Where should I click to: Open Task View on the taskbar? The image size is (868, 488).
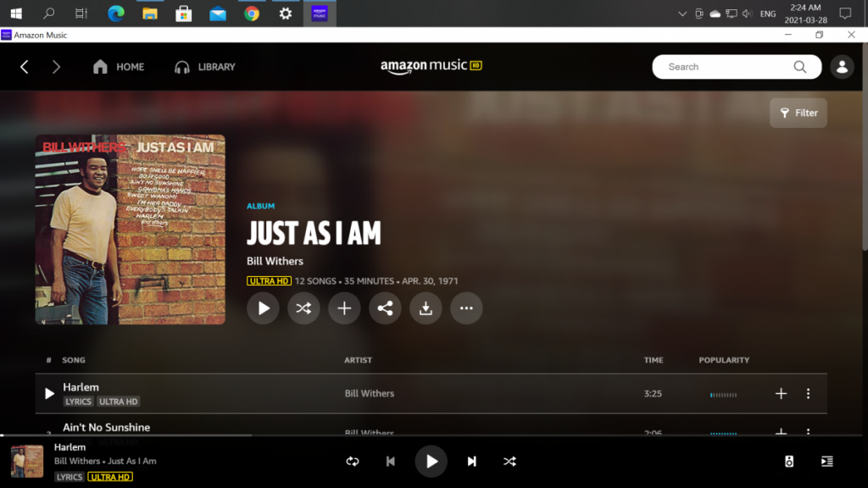[x=81, y=14]
